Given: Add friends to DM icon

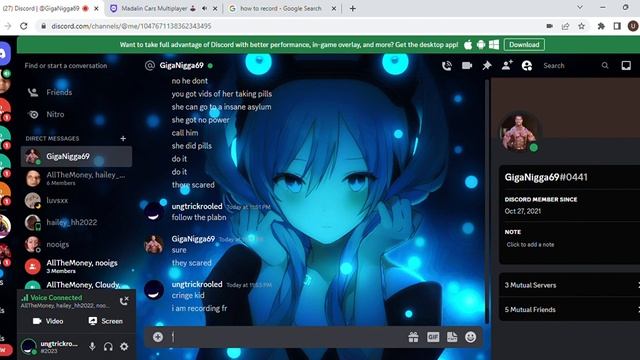Looking at the screenshot, I should pyautogui.click(x=507, y=65).
